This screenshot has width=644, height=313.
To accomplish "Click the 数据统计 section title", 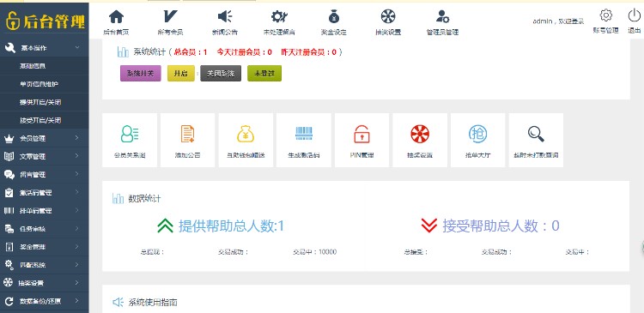I will coord(144,199).
